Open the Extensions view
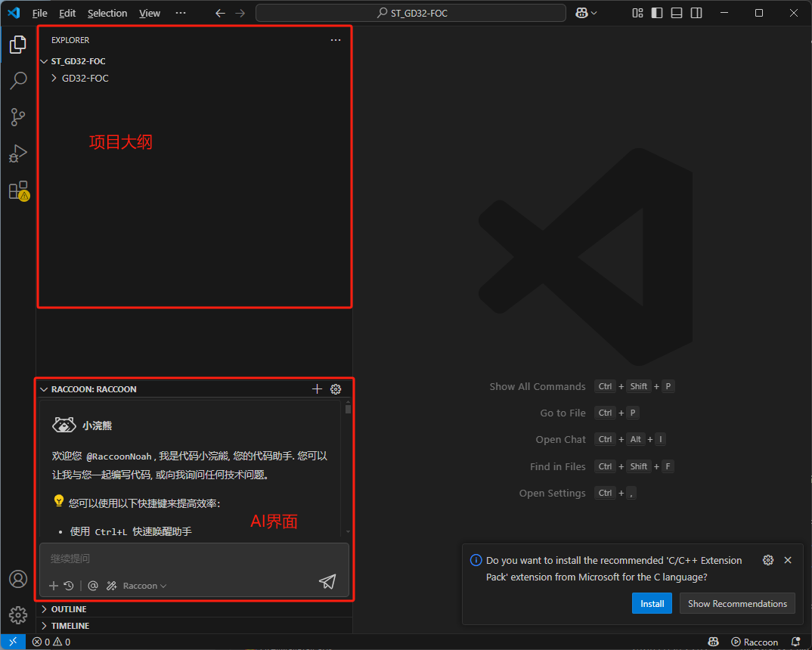 [17, 190]
